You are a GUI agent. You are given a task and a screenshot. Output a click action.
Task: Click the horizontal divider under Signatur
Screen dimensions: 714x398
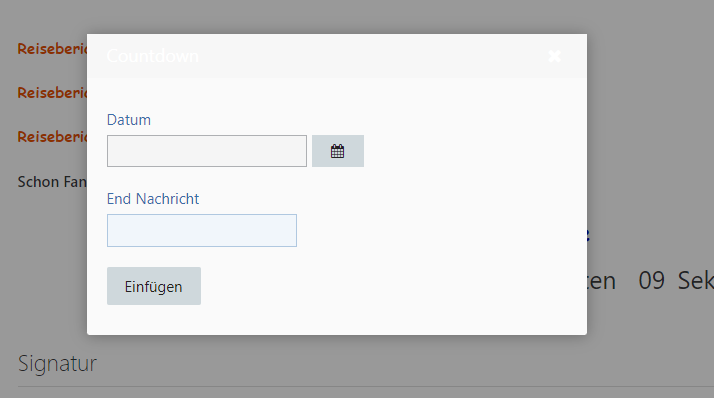tap(366, 387)
